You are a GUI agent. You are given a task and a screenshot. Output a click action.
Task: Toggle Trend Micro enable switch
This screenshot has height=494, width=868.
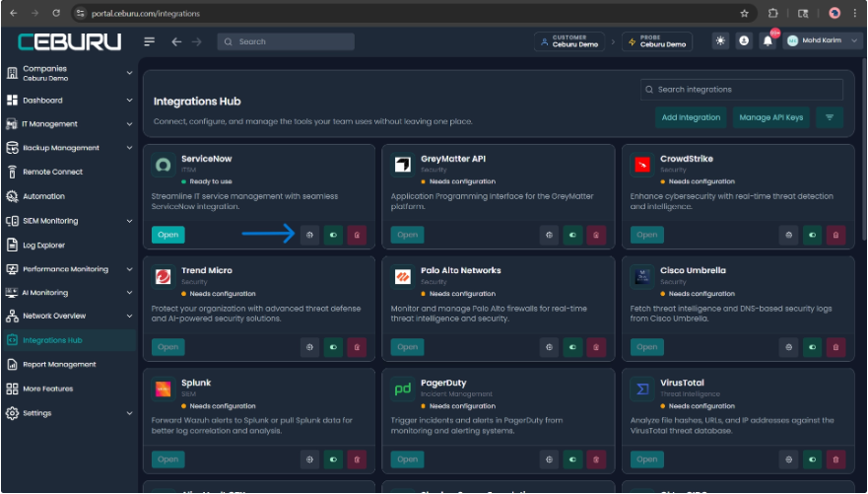pos(333,347)
